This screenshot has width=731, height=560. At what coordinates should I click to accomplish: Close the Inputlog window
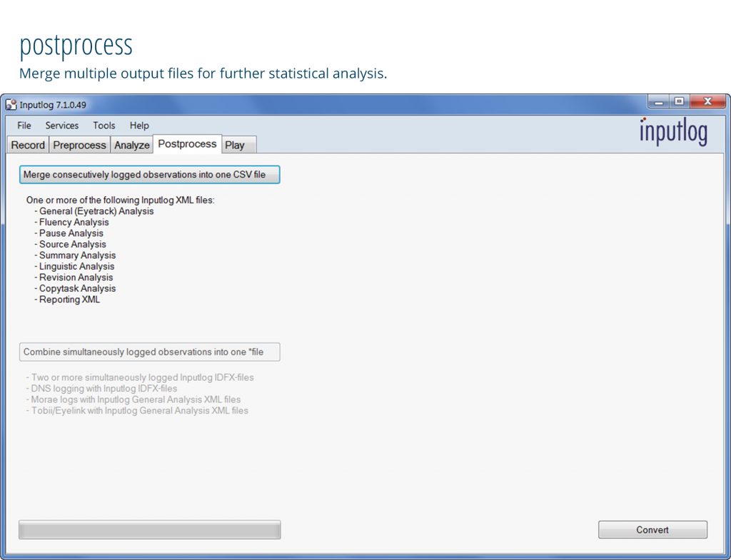click(707, 102)
